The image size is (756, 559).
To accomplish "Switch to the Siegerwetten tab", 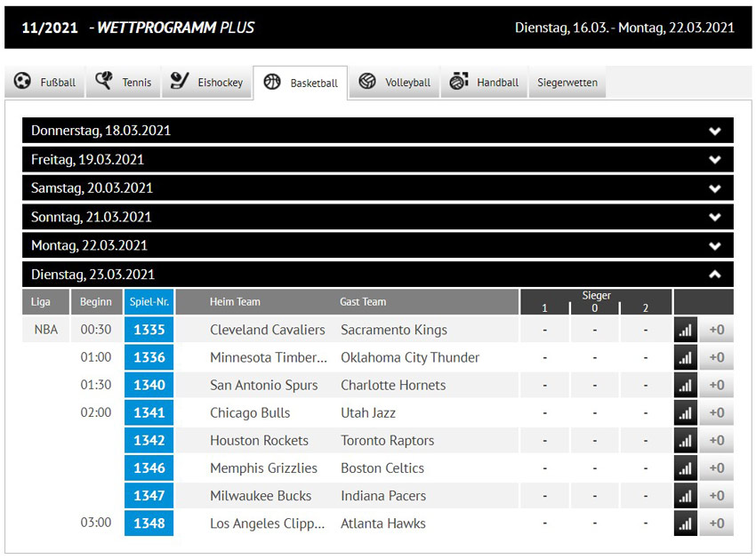I will pyautogui.click(x=567, y=82).
